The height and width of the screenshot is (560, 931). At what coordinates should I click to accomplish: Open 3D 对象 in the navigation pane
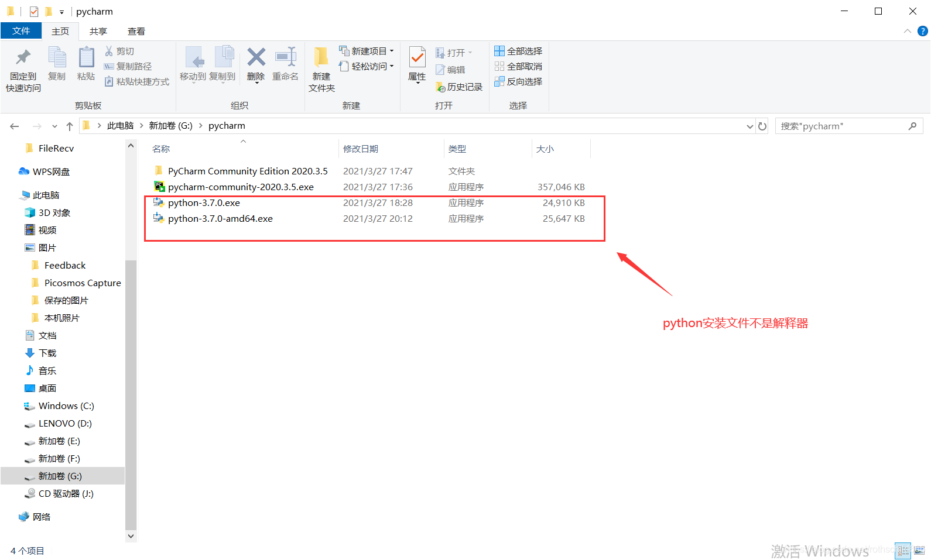coord(54,213)
